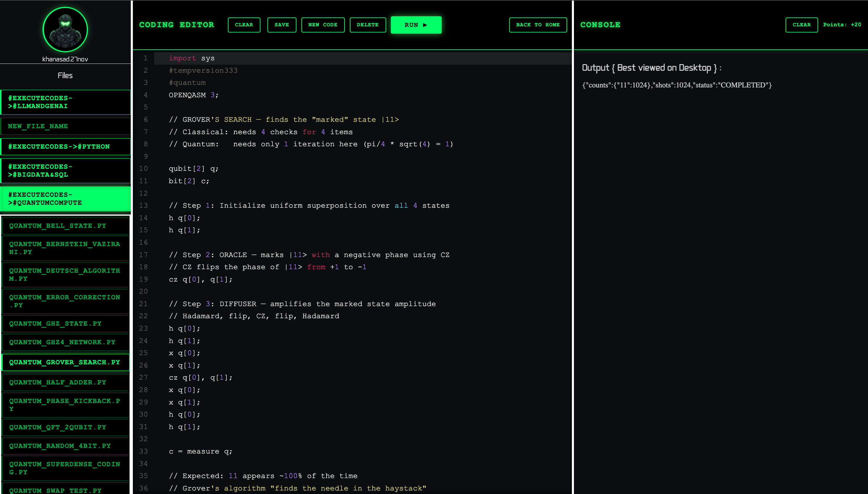Image resolution: width=868 pixels, height=494 pixels.
Task: Clear the coding editor
Action: pyautogui.click(x=244, y=25)
